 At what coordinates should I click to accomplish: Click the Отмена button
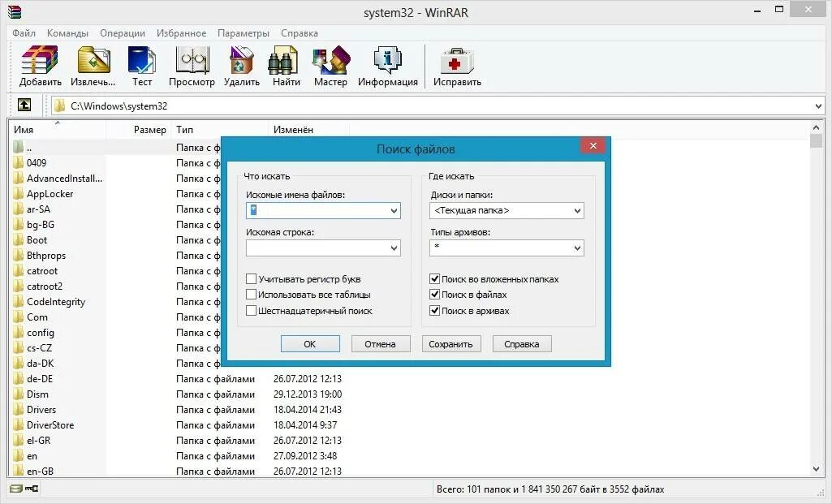click(381, 344)
